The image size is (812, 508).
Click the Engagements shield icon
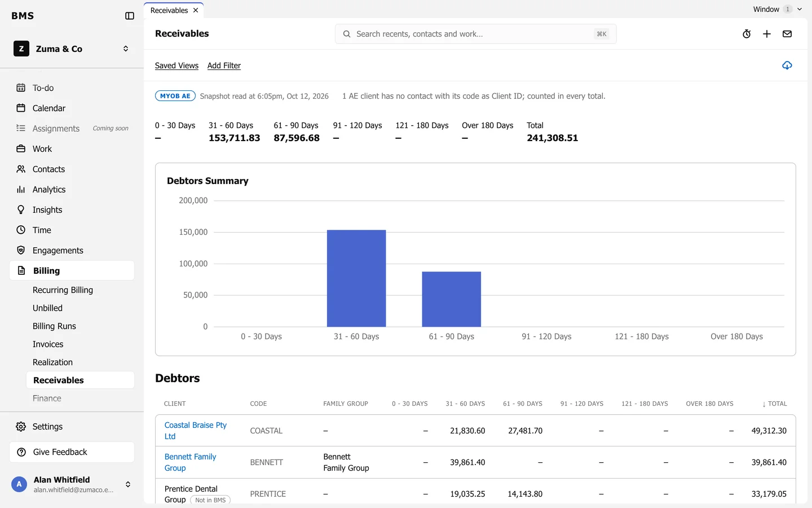[21, 251]
